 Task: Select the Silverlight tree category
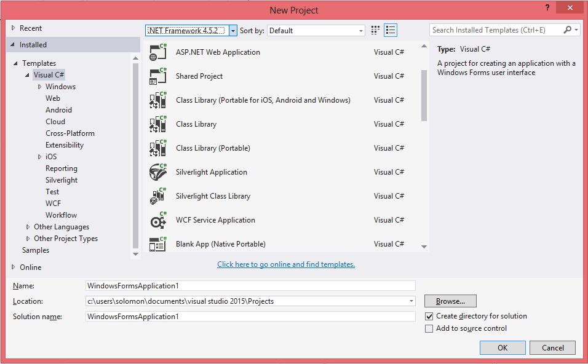tap(61, 180)
